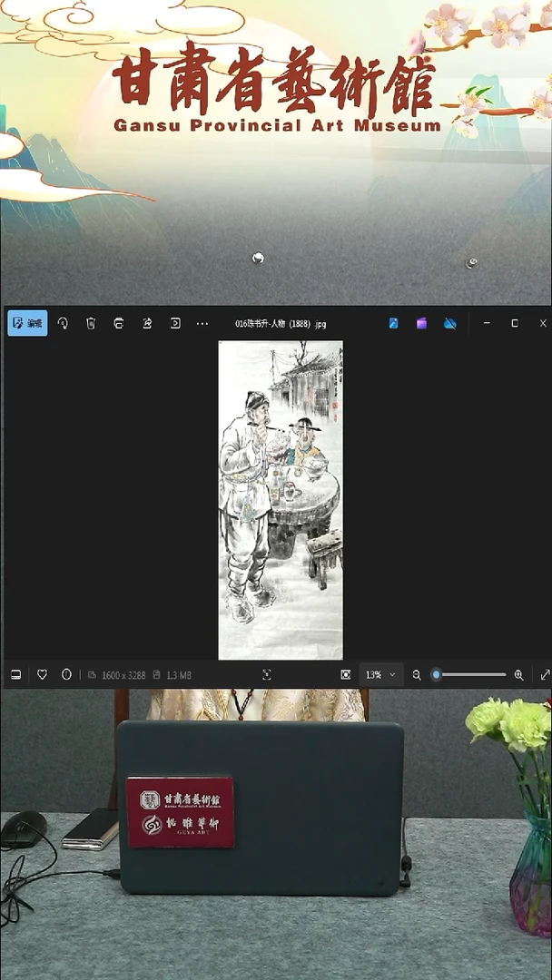Click the displayed figure painting image
Viewport: 552px width, 980px height.
coord(281,500)
